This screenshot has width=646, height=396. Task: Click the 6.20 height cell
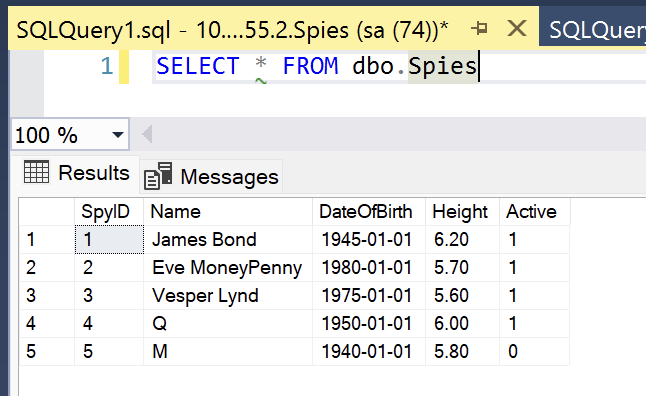click(x=462, y=240)
